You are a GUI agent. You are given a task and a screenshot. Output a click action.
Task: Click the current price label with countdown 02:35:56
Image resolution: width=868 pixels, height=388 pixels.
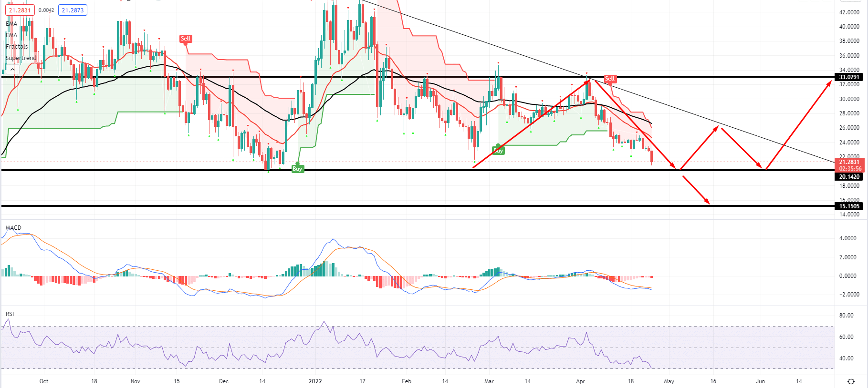[849, 165]
